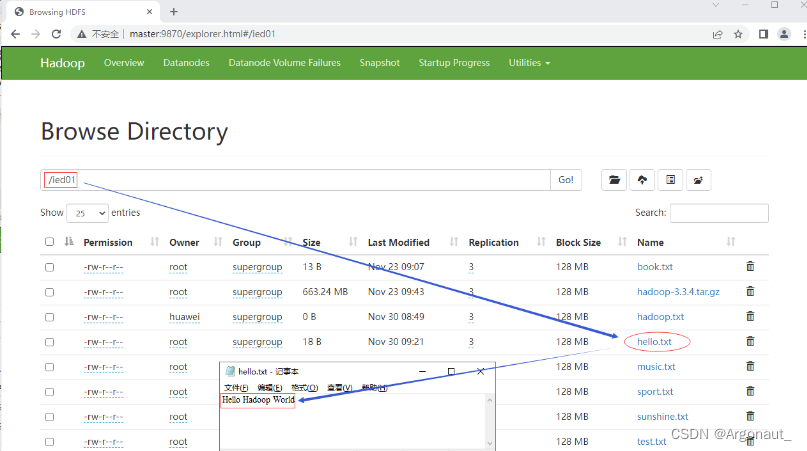Viewport: 807px width, 451px height.
Task: Check the box for hadoop.txt row
Action: 49,317
